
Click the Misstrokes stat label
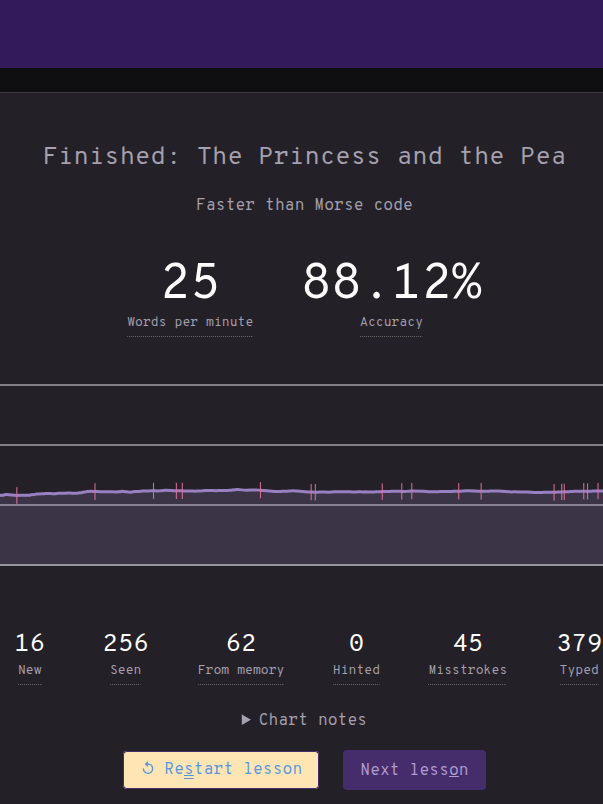(467, 670)
